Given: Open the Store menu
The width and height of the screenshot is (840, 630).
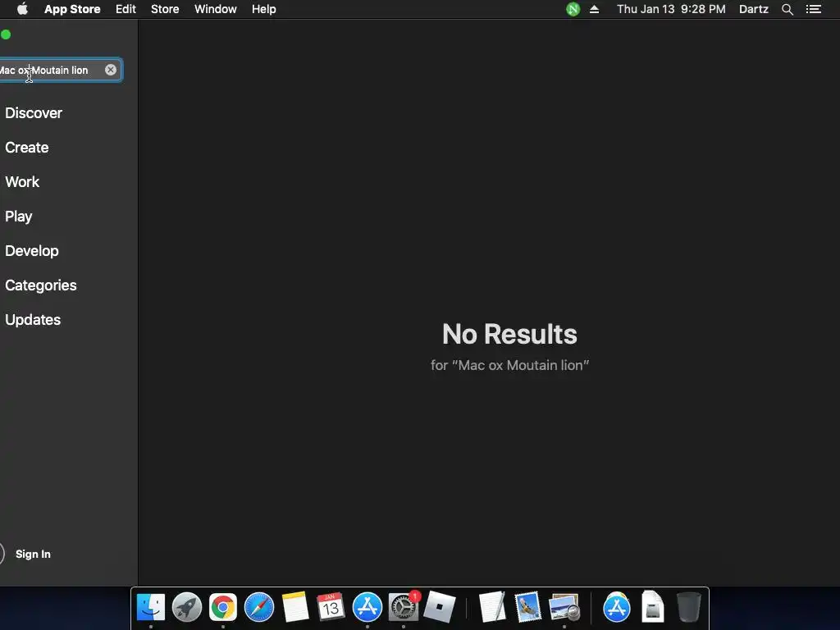Looking at the screenshot, I should coord(165,9).
